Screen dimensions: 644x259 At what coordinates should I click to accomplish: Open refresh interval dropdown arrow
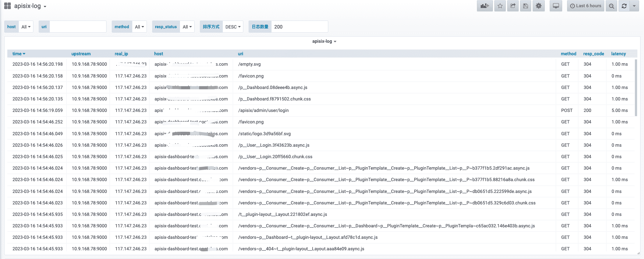634,6
